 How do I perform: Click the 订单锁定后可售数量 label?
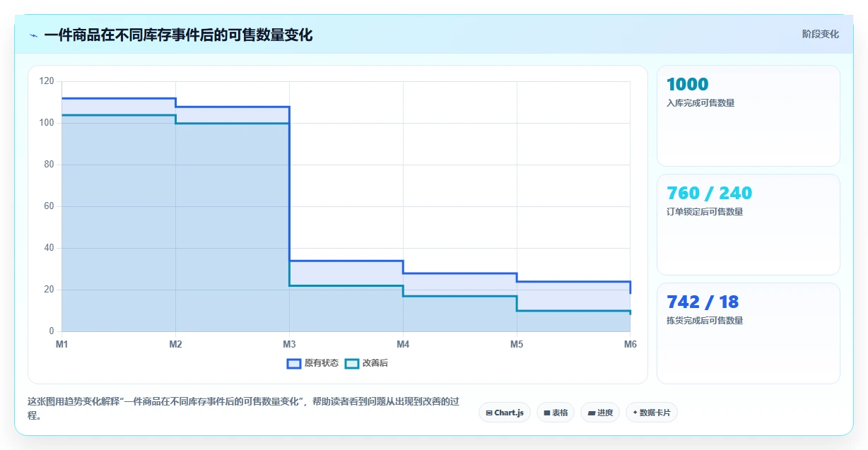click(x=705, y=212)
